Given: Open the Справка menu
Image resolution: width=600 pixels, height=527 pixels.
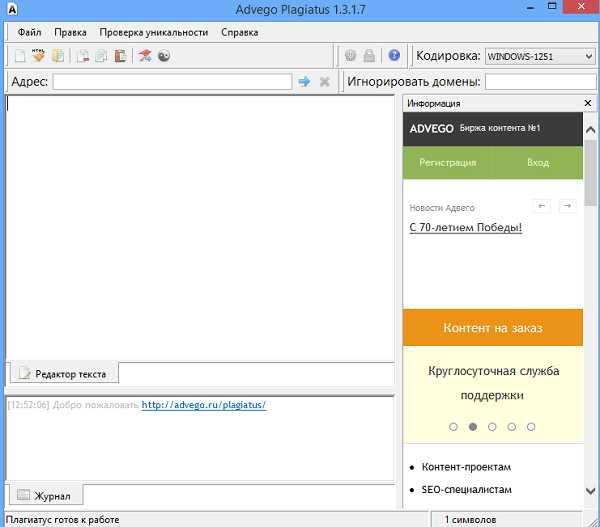Looking at the screenshot, I should 240,33.
